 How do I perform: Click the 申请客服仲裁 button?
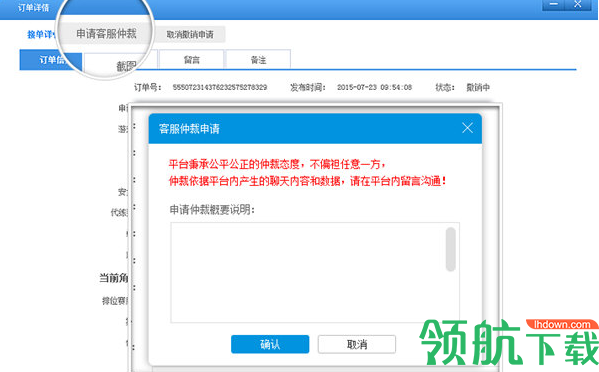coord(106,34)
